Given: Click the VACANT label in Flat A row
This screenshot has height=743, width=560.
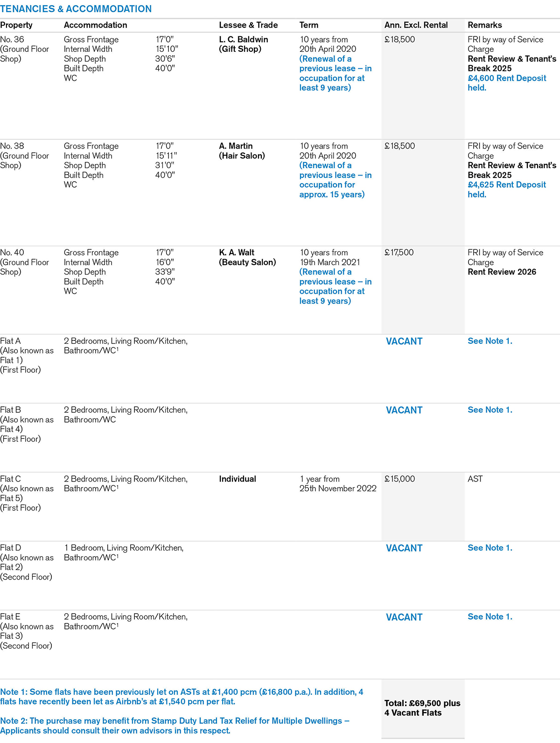Looking at the screenshot, I should tap(404, 341).
